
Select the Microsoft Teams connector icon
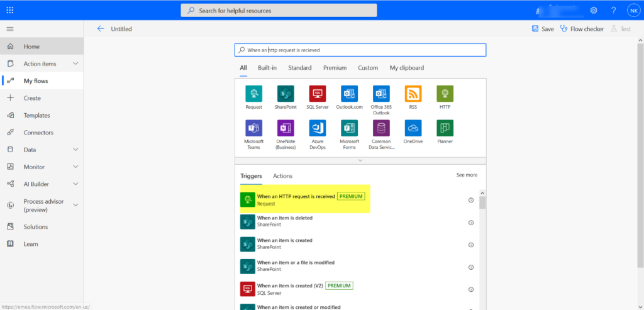(254, 128)
